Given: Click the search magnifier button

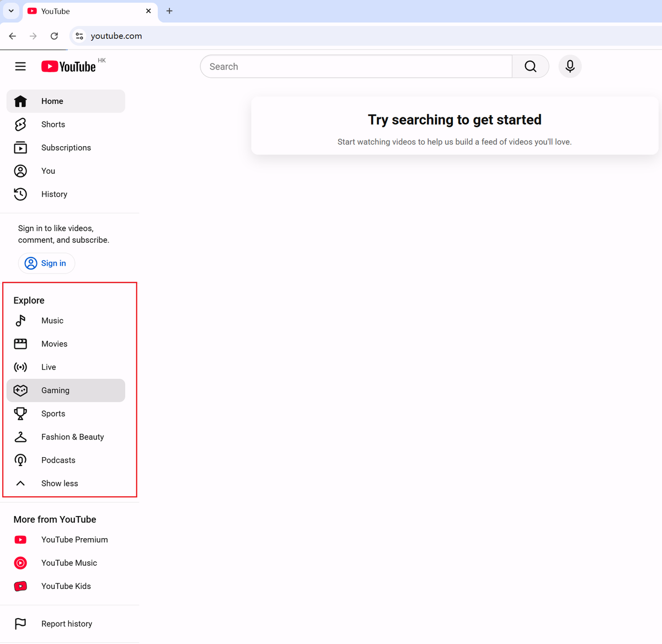Looking at the screenshot, I should pos(530,66).
